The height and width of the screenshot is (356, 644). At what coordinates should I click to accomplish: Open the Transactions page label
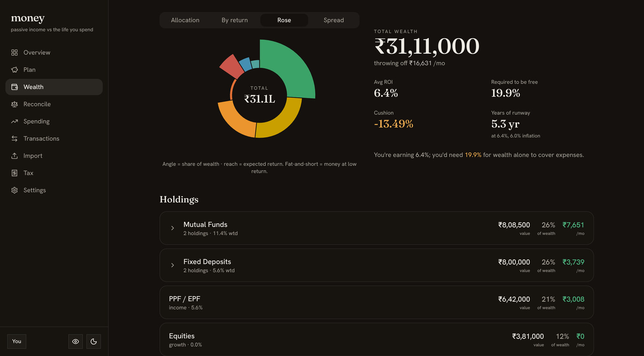coord(41,139)
